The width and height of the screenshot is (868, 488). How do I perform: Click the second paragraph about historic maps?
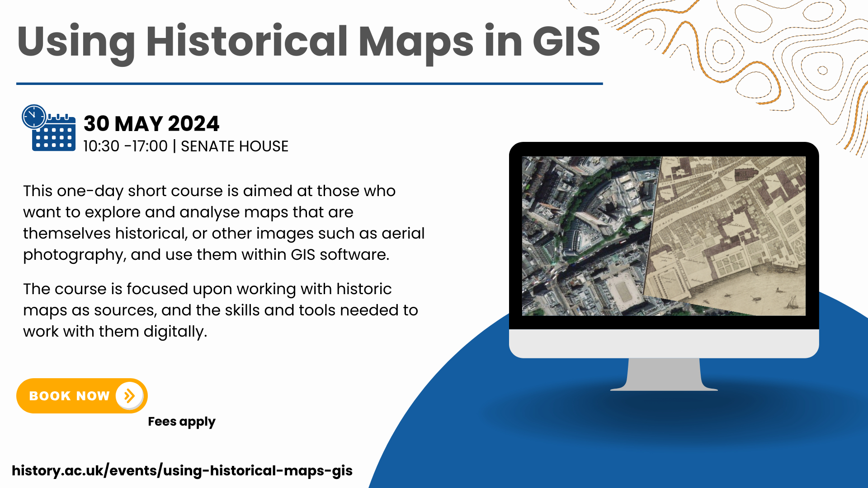click(x=220, y=310)
